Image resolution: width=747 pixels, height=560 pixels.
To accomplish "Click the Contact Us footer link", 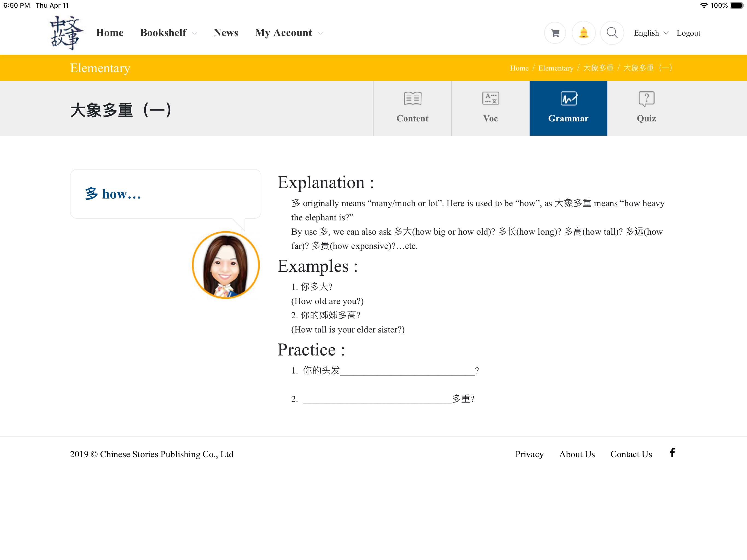I will coord(631,454).
